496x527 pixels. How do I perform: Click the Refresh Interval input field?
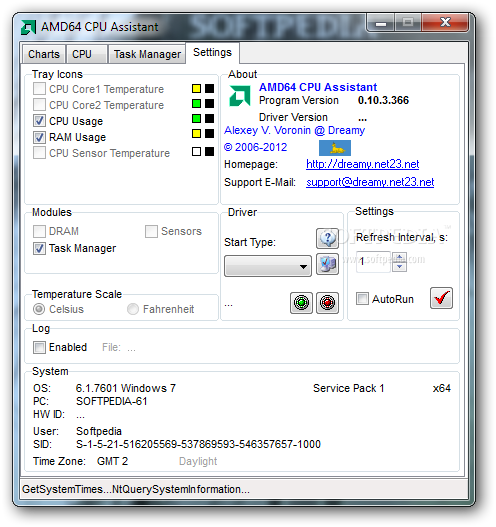click(x=373, y=262)
